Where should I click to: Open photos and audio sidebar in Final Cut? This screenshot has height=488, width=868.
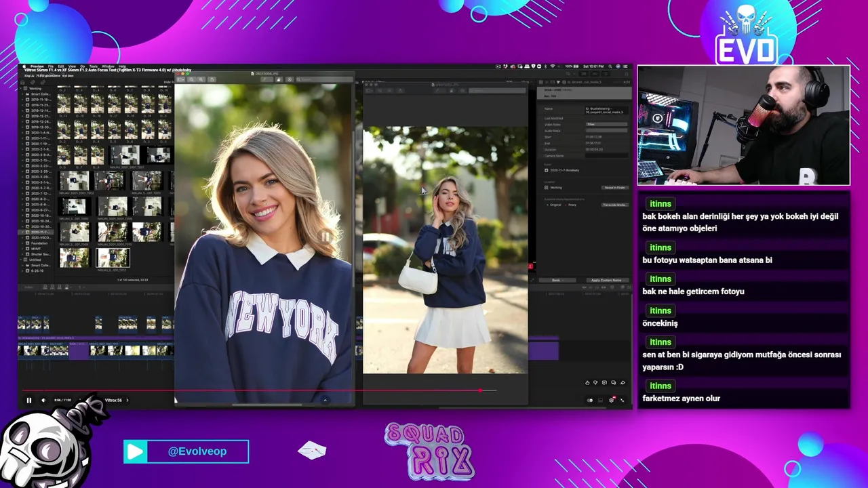[33, 82]
